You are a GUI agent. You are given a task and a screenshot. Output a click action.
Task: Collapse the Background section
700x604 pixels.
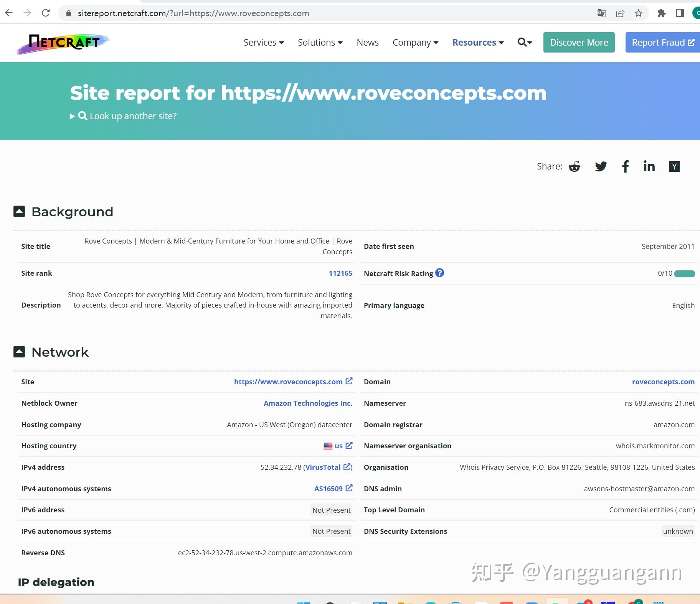pyautogui.click(x=19, y=212)
